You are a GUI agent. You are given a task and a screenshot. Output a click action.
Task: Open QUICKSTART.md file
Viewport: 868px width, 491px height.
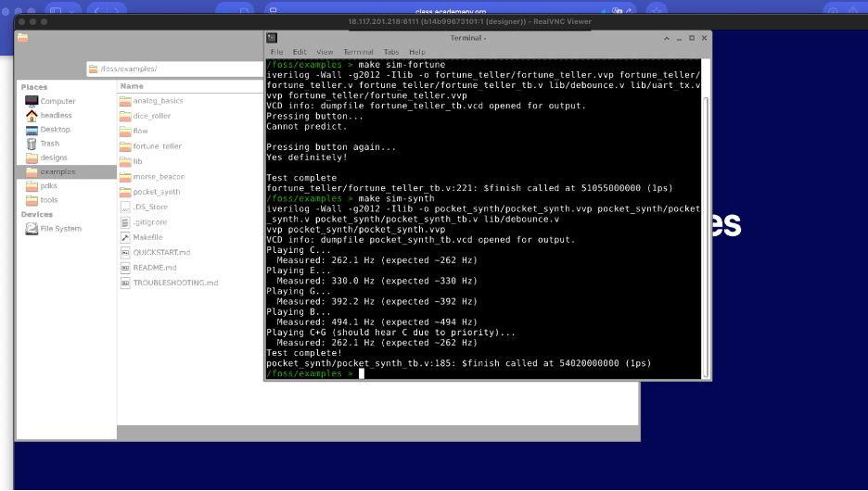click(x=161, y=252)
